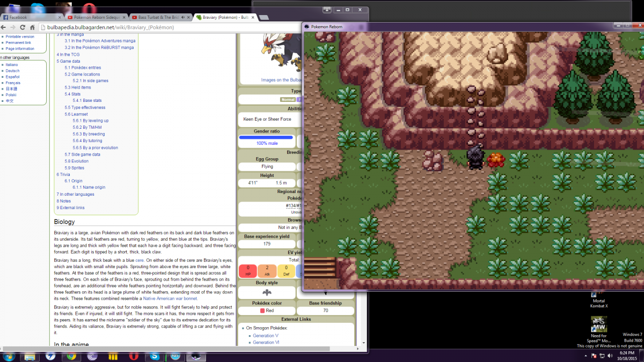Click the red HP EV yield cell
Screen dimensions: 644x362
(x=248, y=270)
